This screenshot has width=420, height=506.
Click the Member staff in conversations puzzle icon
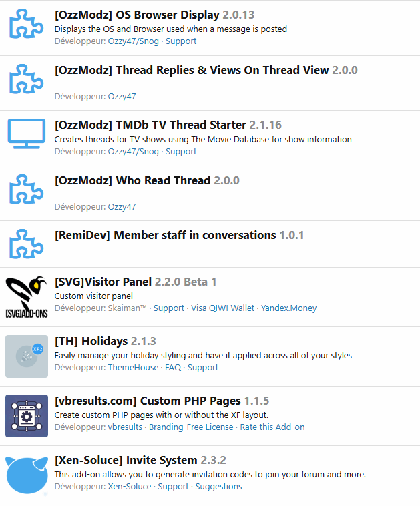[27, 244]
